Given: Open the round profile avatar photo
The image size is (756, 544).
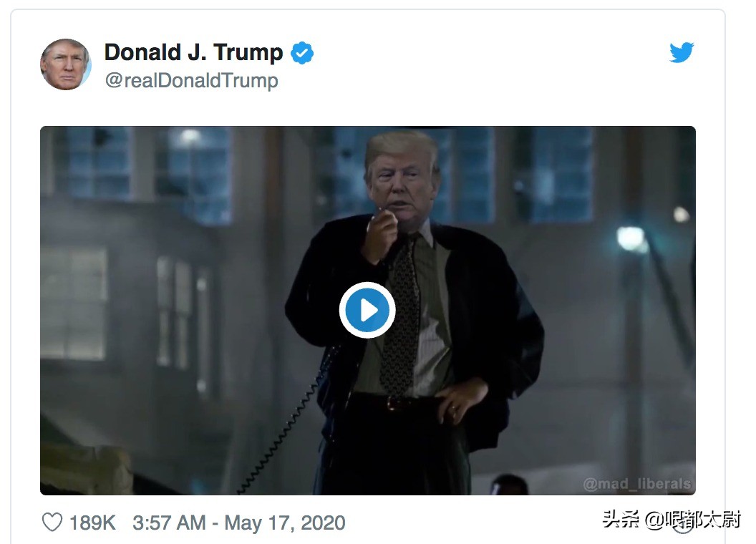Looking at the screenshot, I should (66, 64).
